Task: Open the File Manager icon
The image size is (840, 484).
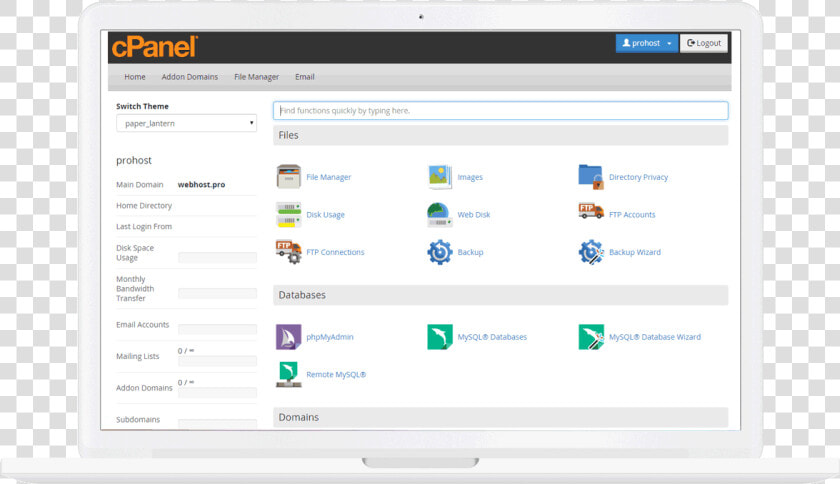Action: click(289, 176)
